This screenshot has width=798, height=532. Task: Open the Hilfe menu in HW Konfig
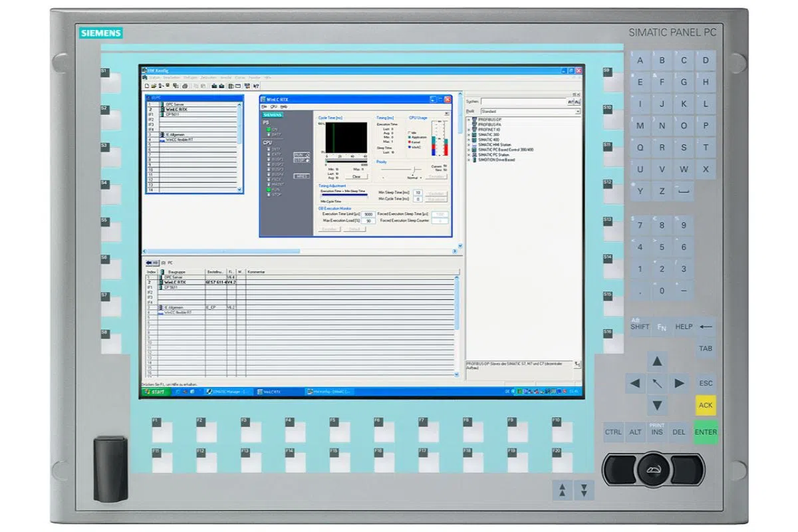tap(267, 78)
